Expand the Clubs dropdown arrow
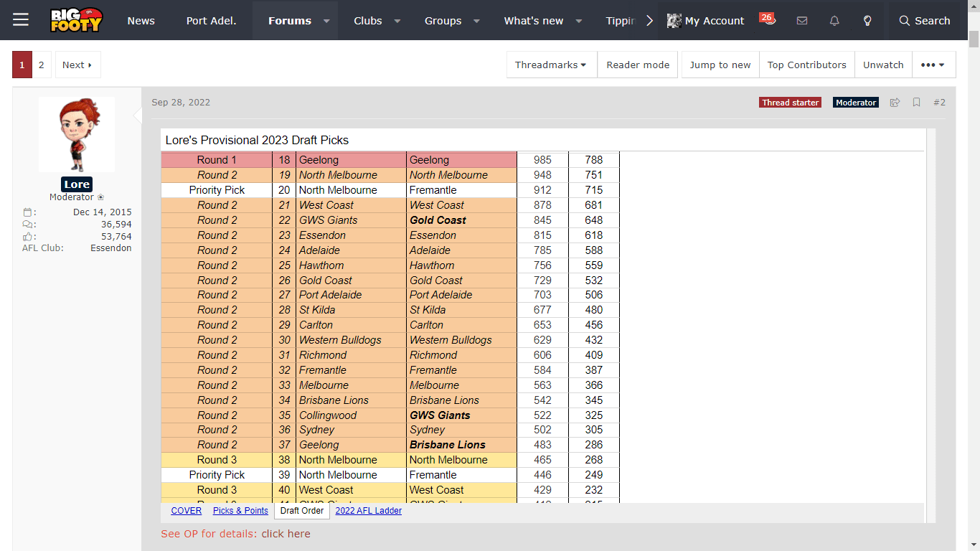Image resolution: width=980 pixels, height=551 pixels. coord(397,21)
